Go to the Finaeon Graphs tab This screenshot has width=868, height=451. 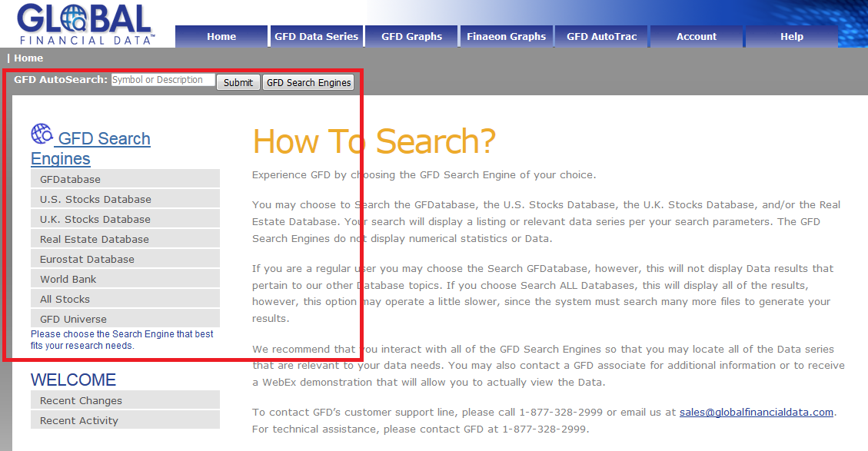click(x=506, y=36)
